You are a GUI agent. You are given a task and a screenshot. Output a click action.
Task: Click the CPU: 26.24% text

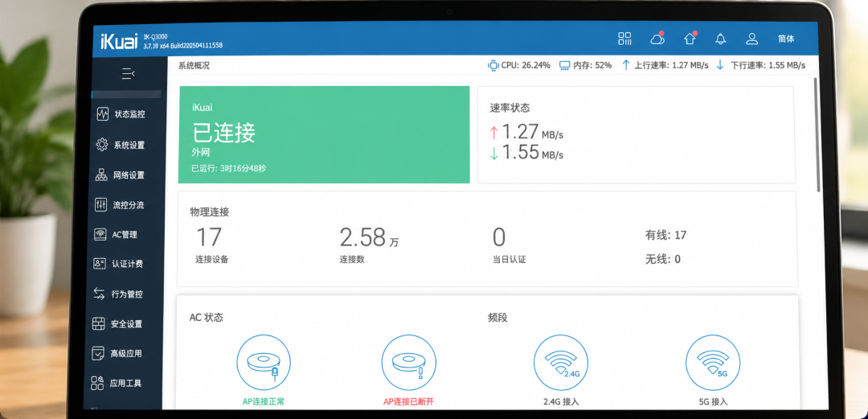[526, 65]
